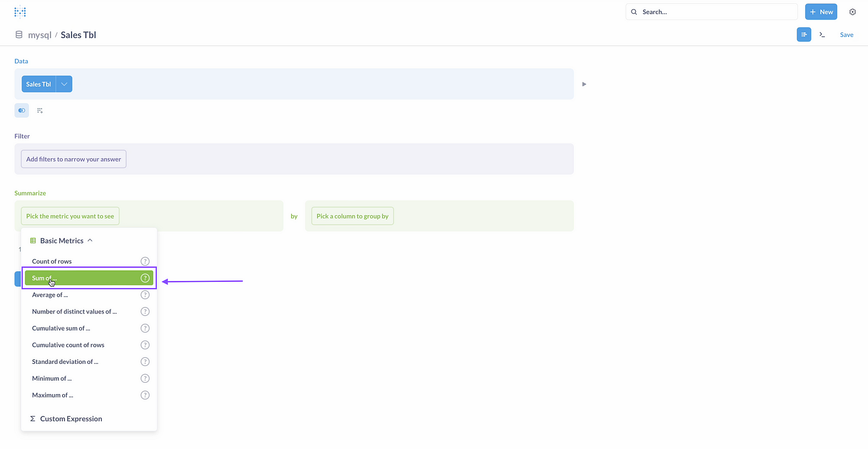The height and width of the screenshot is (449, 868).
Task: Toggle the join data switch icon
Action: [x=22, y=111]
